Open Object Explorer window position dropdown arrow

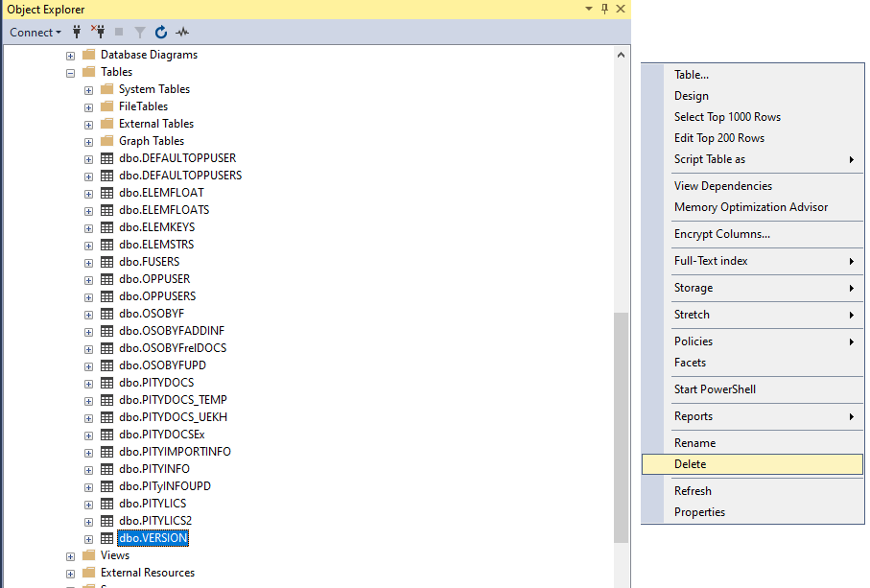pos(589,9)
